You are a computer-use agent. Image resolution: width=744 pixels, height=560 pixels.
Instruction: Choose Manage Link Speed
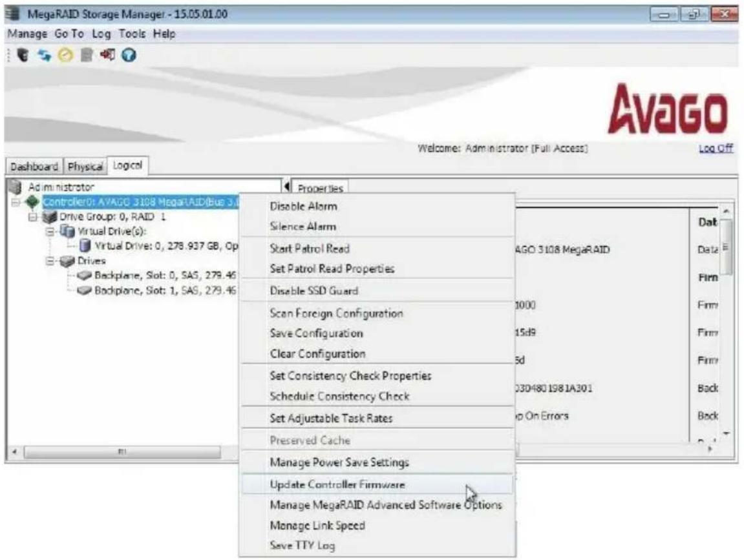[377, 525]
